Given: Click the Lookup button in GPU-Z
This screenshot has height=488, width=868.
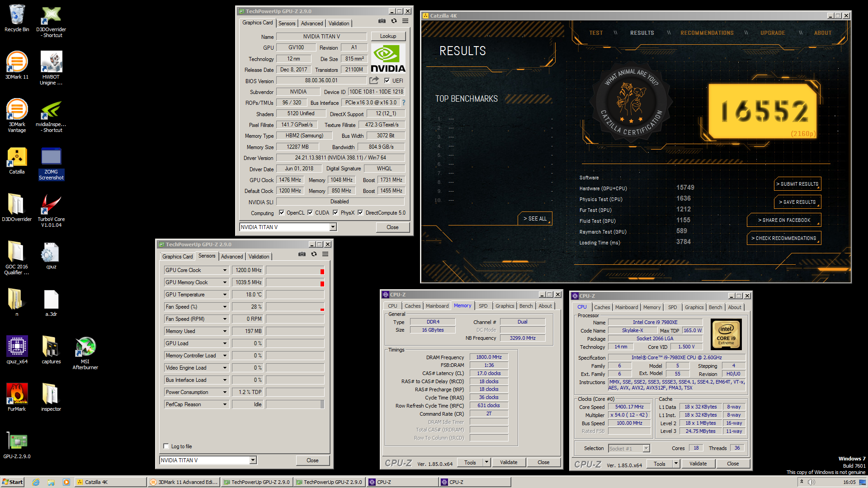Looking at the screenshot, I should (388, 36).
